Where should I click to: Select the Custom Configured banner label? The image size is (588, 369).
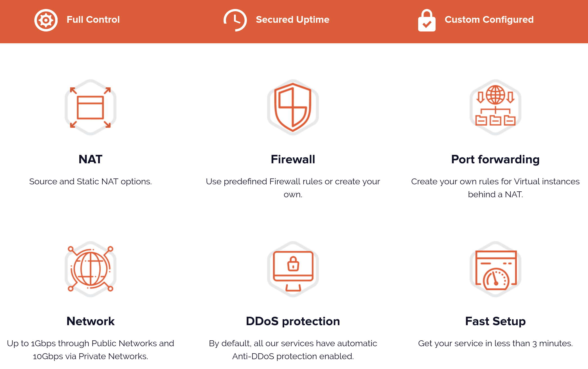tap(489, 19)
